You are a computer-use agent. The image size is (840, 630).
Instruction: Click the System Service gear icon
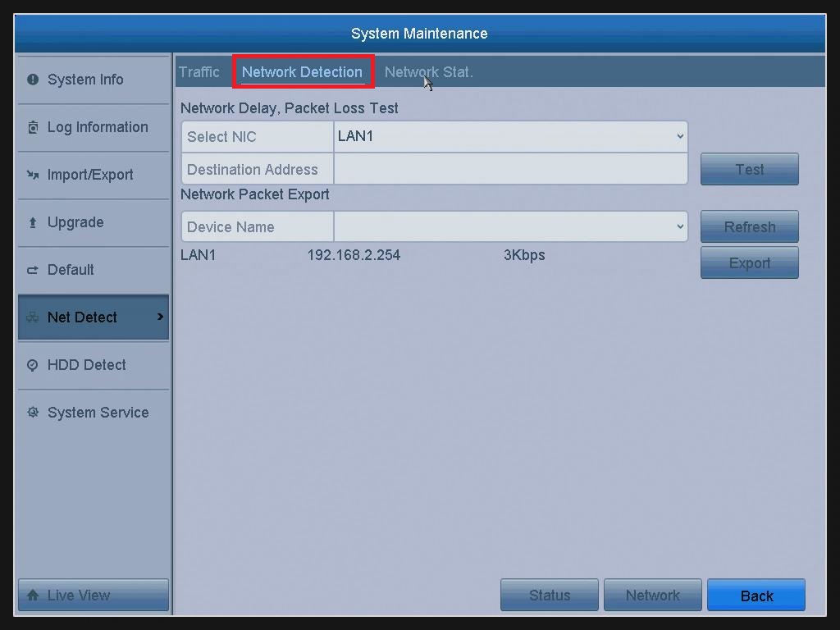[x=33, y=413]
